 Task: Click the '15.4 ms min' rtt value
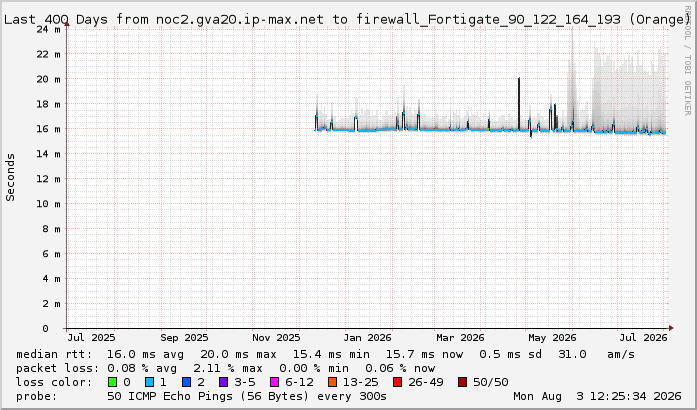pos(331,354)
